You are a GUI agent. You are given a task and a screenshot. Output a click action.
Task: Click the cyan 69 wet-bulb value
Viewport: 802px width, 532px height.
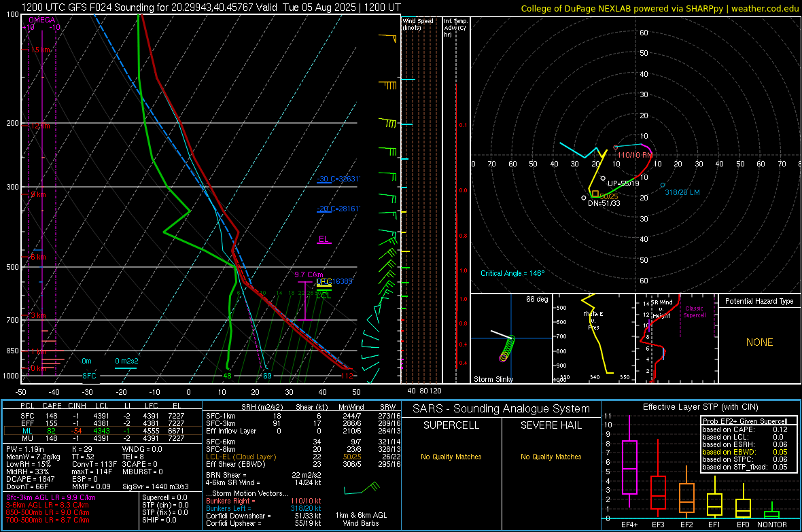tap(267, 376)
